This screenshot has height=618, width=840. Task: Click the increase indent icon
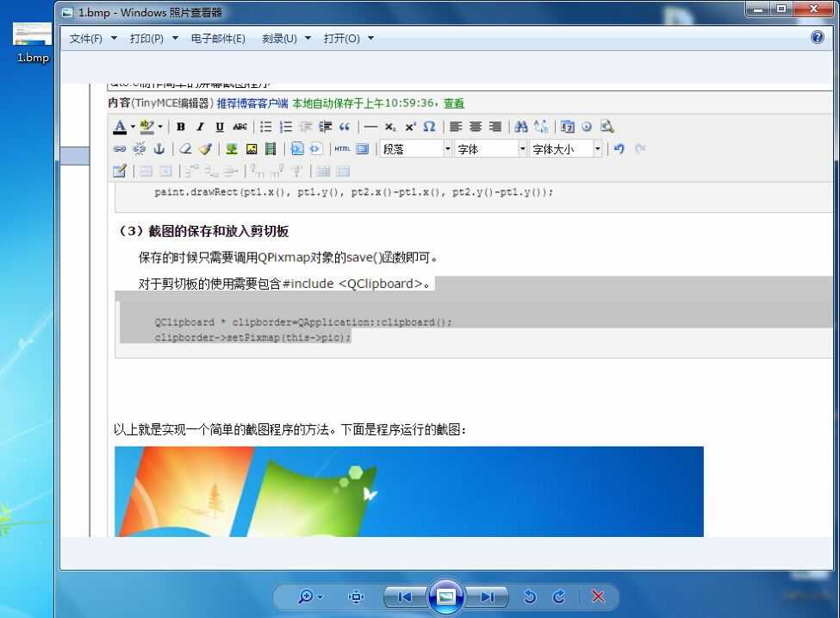pyautogui.click(x=325, y=127)
